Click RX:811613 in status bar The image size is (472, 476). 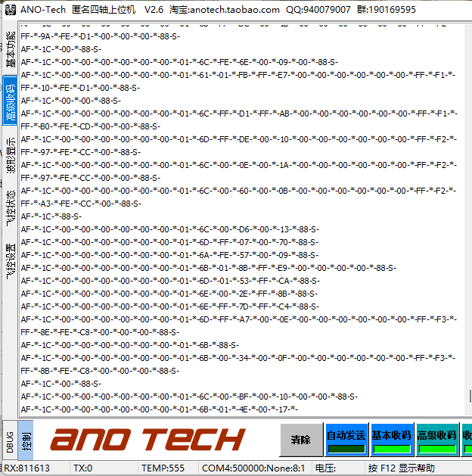coord(26,468)
